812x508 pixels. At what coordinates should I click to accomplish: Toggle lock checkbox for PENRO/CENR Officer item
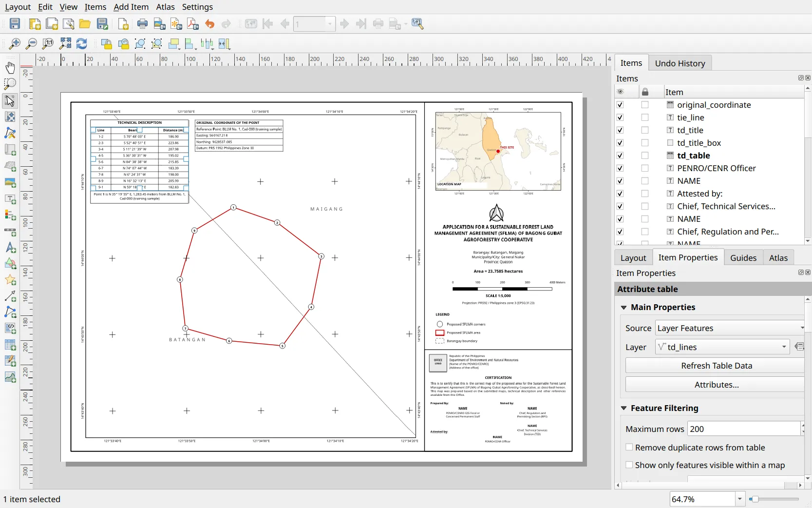tap(645, 168)
